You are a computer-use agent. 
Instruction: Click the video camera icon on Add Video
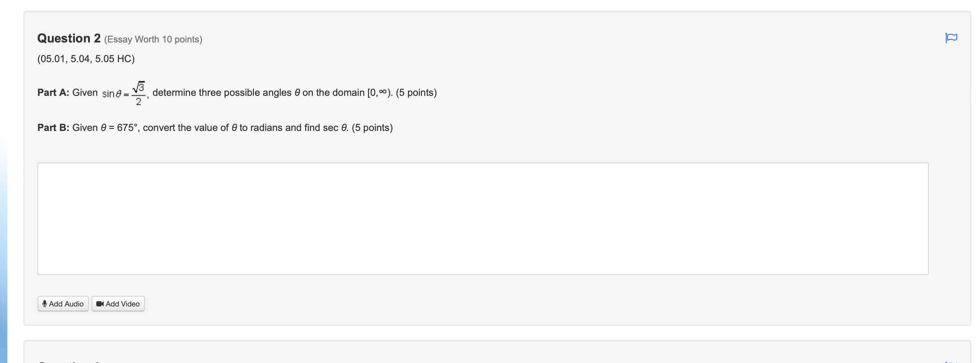pyautogui.click(x=100, y=304)
